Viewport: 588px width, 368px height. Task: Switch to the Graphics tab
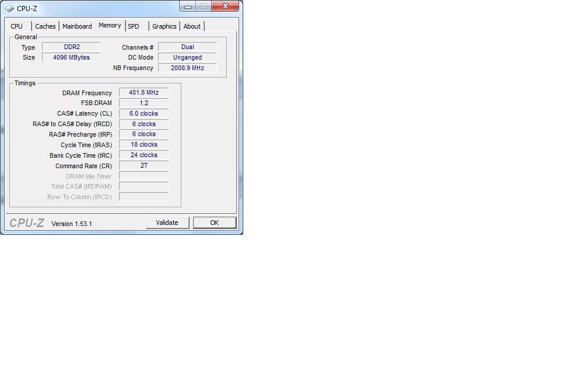(164, 26)
